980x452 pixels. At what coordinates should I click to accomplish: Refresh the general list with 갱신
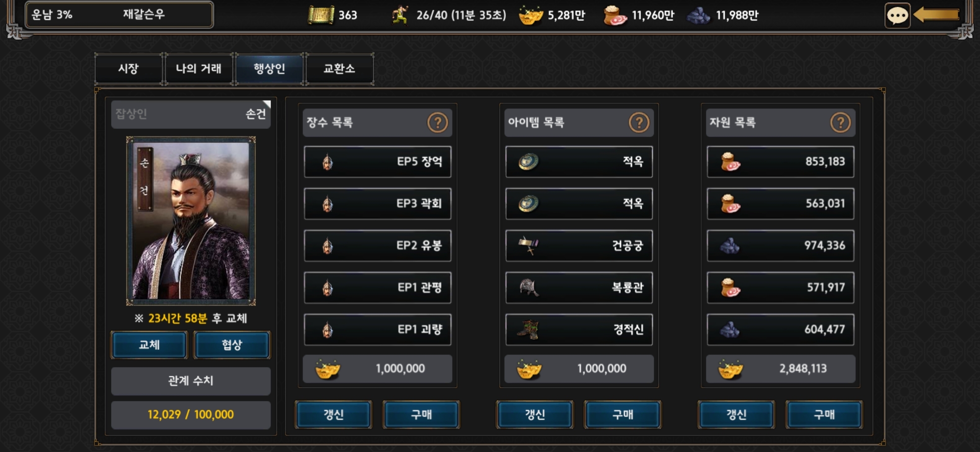pos(333,415)
